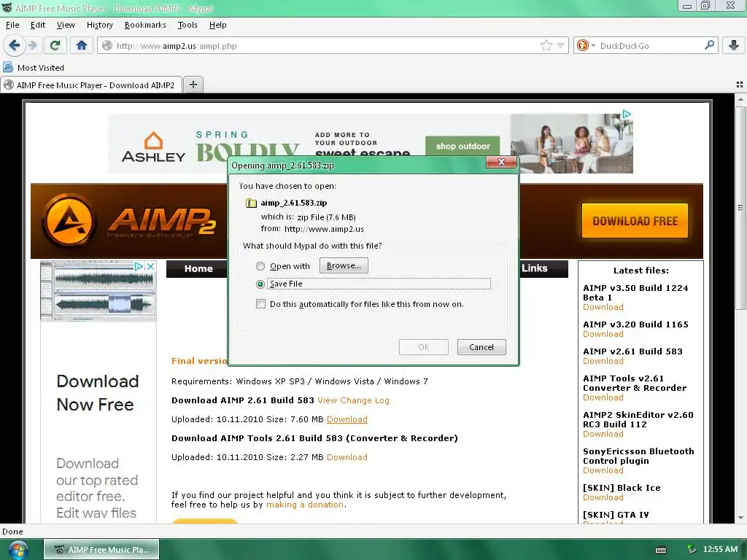Image resolution: width=747 pixels, height=560 pixels.
Task: Open the DuckDuckGo search engine selector
Action: click(x=586, y=46)
